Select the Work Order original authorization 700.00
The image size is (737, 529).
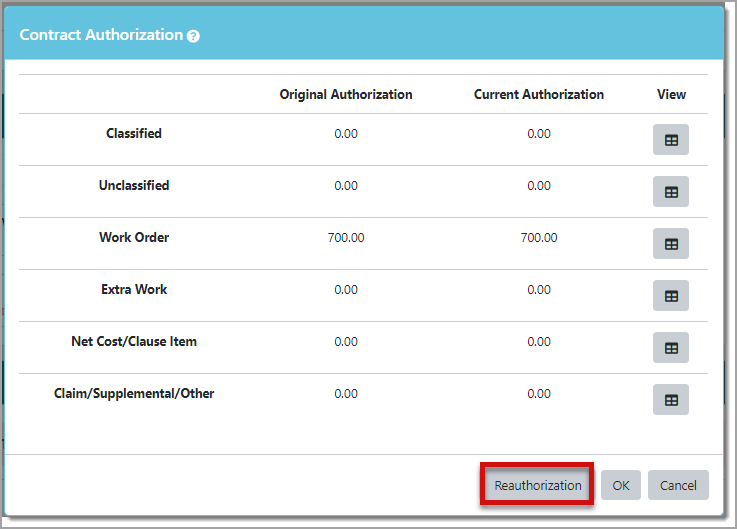tap(346, 238)
